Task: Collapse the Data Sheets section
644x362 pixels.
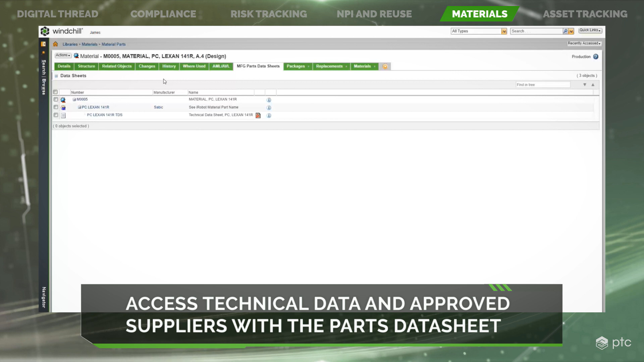Action: [x=56, y=76]
